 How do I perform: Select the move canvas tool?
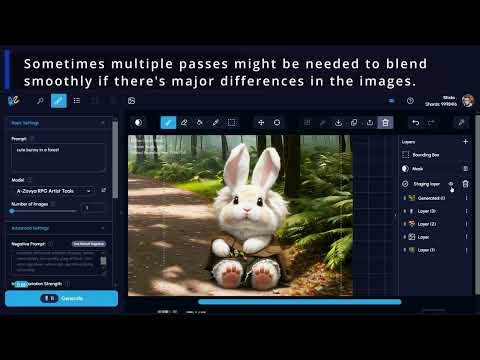tap(261, 123)
